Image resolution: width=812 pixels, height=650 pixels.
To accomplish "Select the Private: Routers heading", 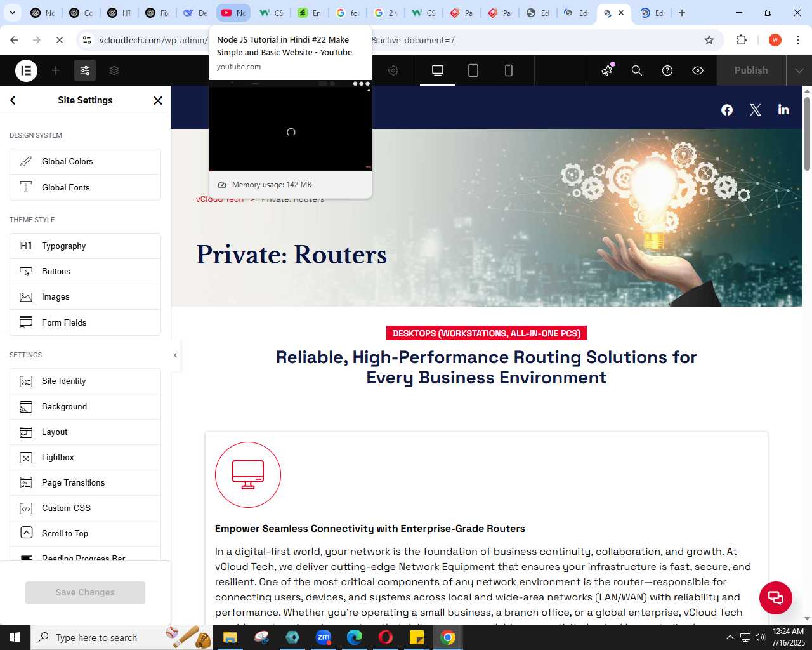I will click(291, 255).
